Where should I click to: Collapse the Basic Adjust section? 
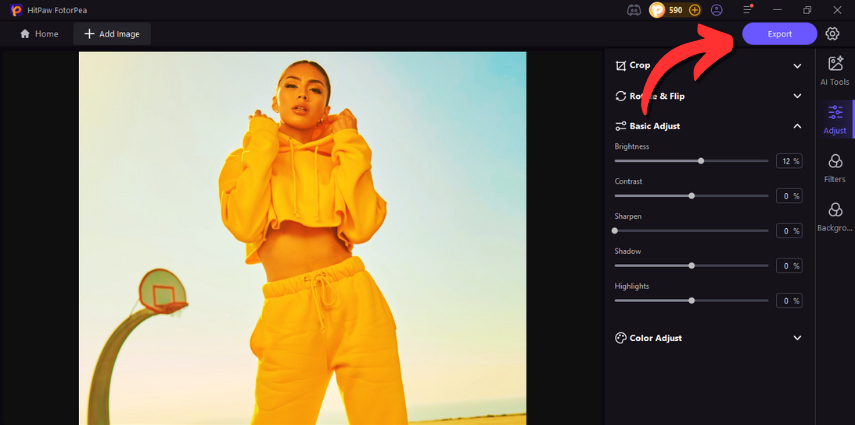click(x=797, y=126)
